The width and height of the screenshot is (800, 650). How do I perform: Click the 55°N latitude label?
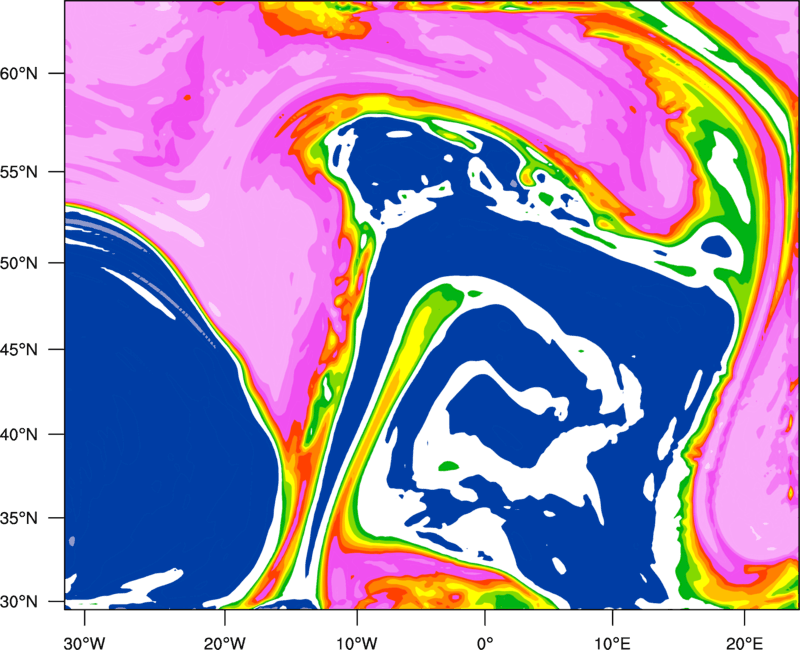coord(19,172)
